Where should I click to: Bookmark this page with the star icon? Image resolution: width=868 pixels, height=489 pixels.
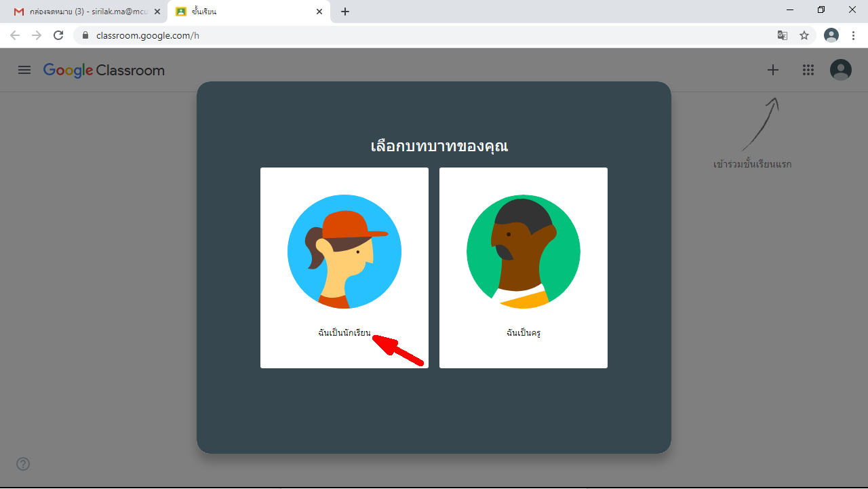click(804, 35)
